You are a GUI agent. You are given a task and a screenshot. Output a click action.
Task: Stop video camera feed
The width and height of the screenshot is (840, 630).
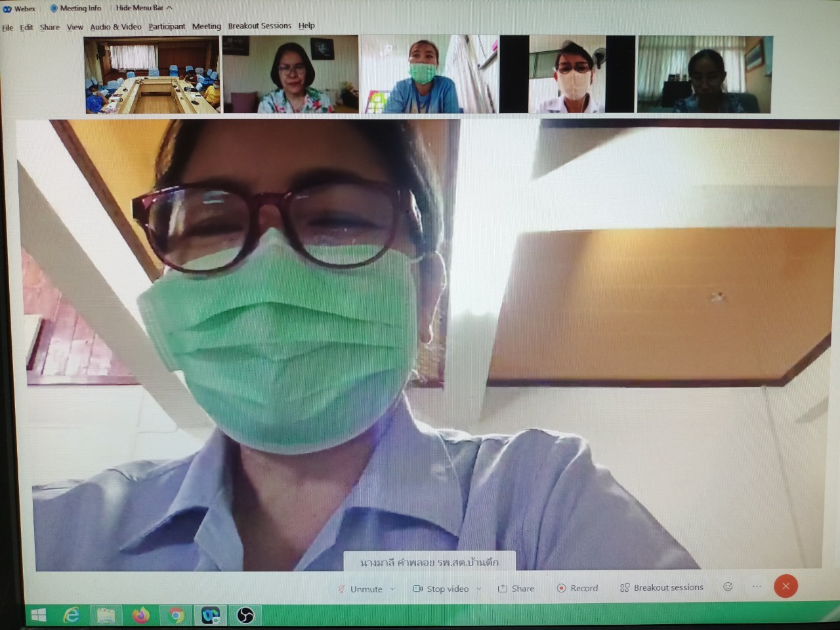pos(441,589)
